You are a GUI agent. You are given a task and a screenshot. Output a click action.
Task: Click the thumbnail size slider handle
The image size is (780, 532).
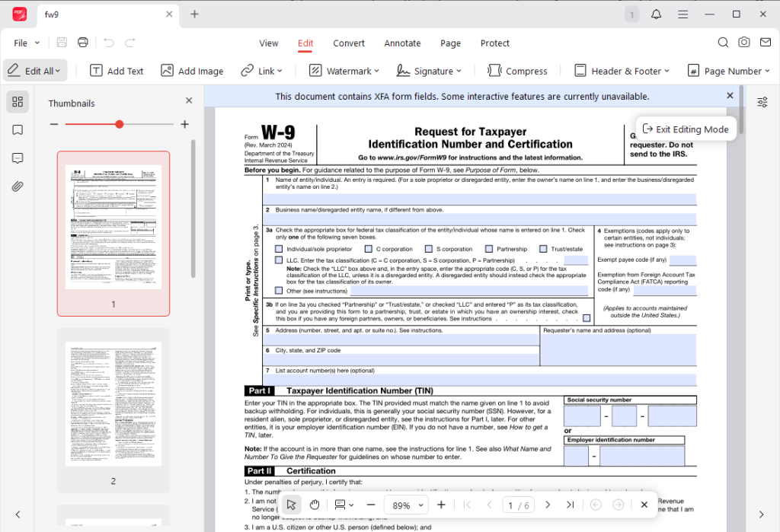(119, 124)
